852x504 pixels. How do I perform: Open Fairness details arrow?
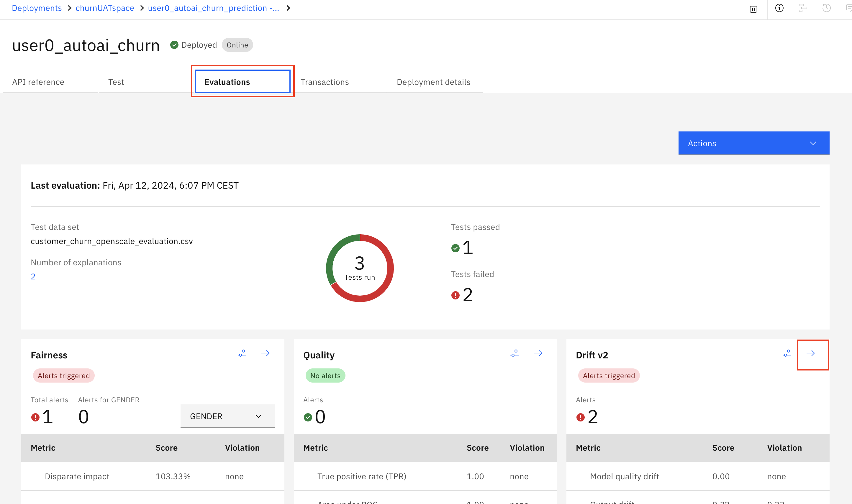point(266,353)
